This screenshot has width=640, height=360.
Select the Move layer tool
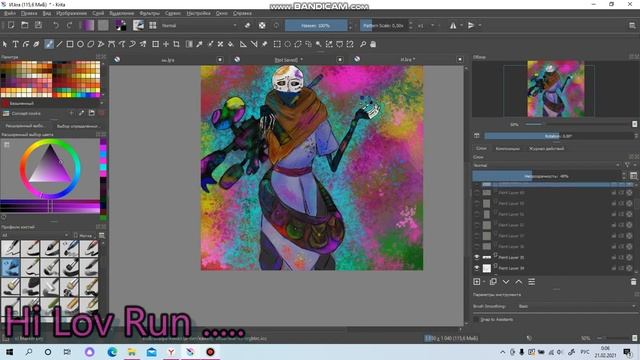click(x=166, y=44)
